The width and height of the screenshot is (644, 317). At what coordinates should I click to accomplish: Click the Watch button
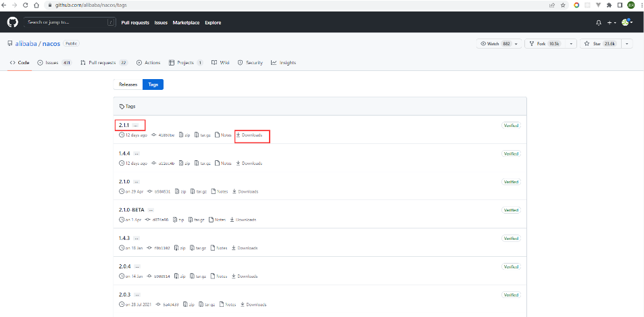point(494,43)
